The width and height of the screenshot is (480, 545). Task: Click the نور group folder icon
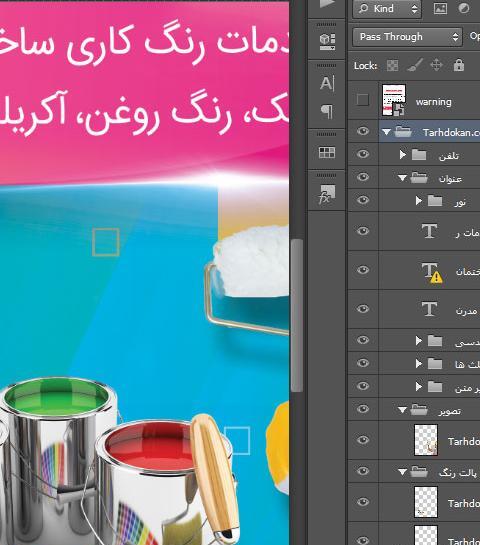435,201
